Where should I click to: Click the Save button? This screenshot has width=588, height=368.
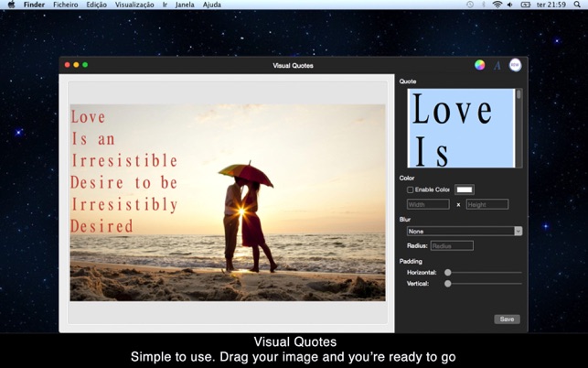pyautogui.click(x=507, y=319)
